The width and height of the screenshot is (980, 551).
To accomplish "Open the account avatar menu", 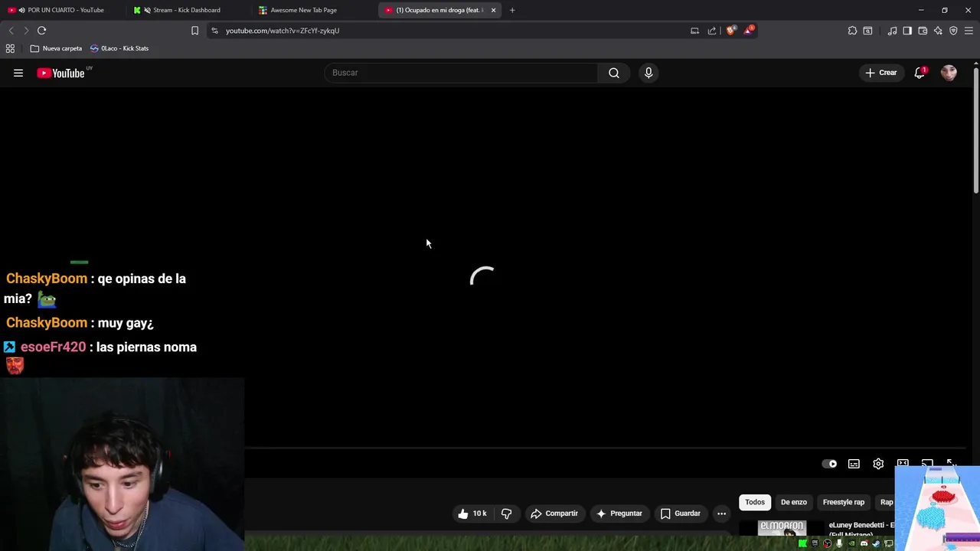I will [x=949, y=73].
